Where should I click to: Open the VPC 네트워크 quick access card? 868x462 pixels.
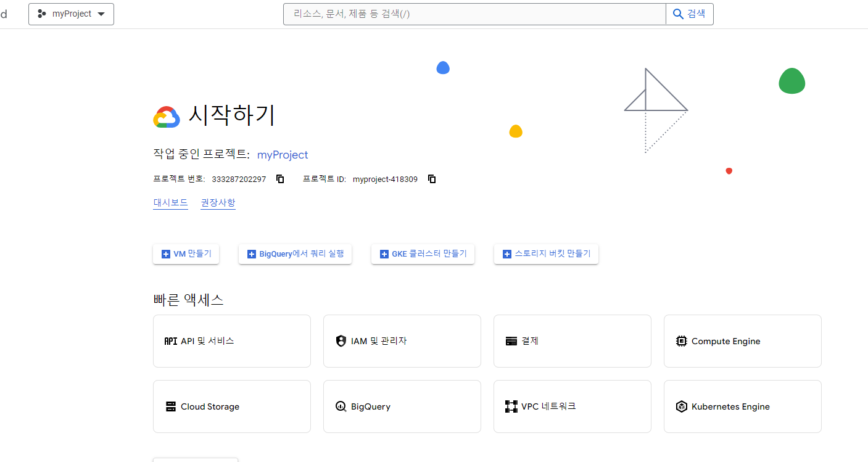point(572,406)
